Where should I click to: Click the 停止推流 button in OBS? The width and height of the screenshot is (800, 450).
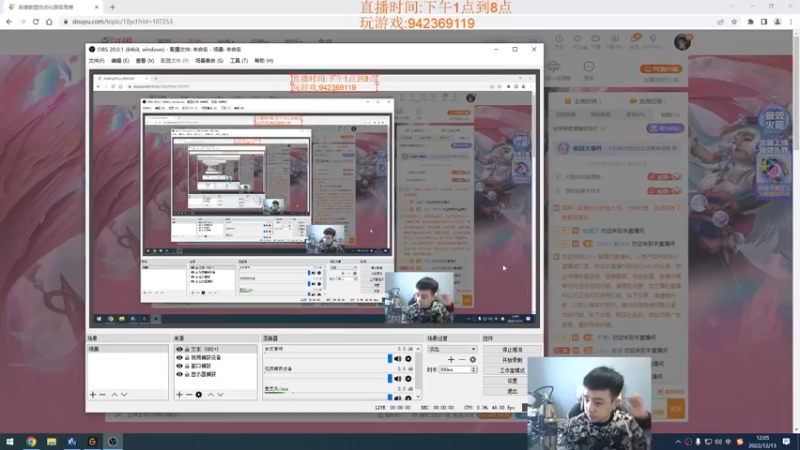tap(512, 350)
